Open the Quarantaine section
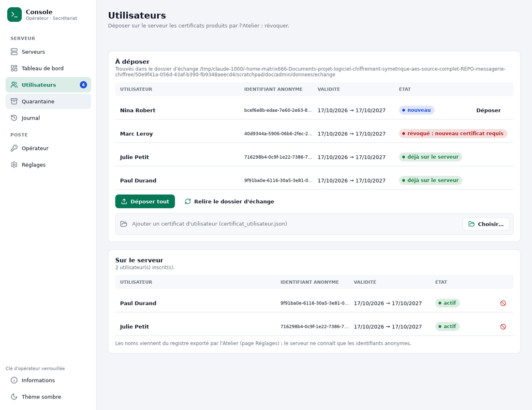This screenshot has height=410, width=532. [x=48, y=101]
